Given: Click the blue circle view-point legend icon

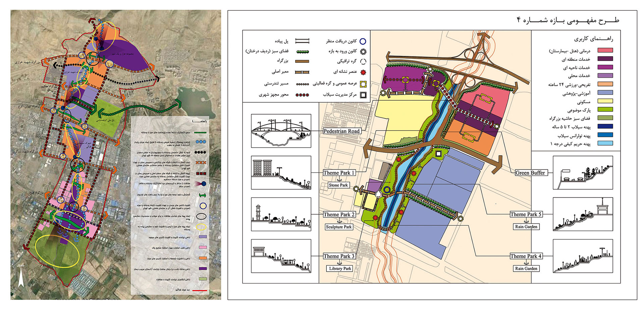Looking at the screenshot, I should click(363, 41).
